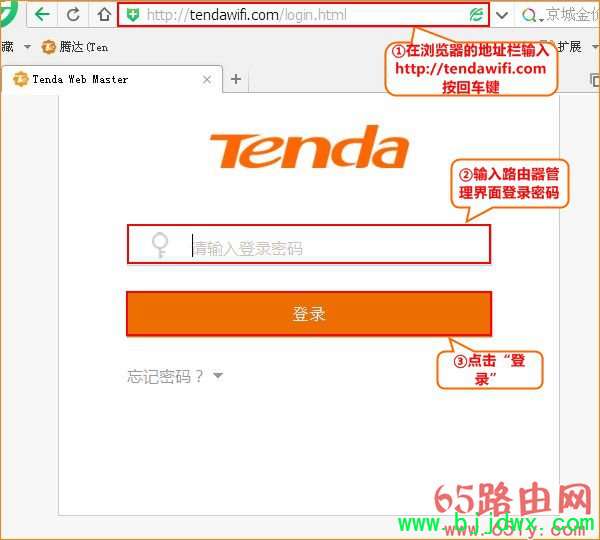Click the green leaf icon in address bar
The width and height of the screenshot is (600, 540).
[476, 15]
